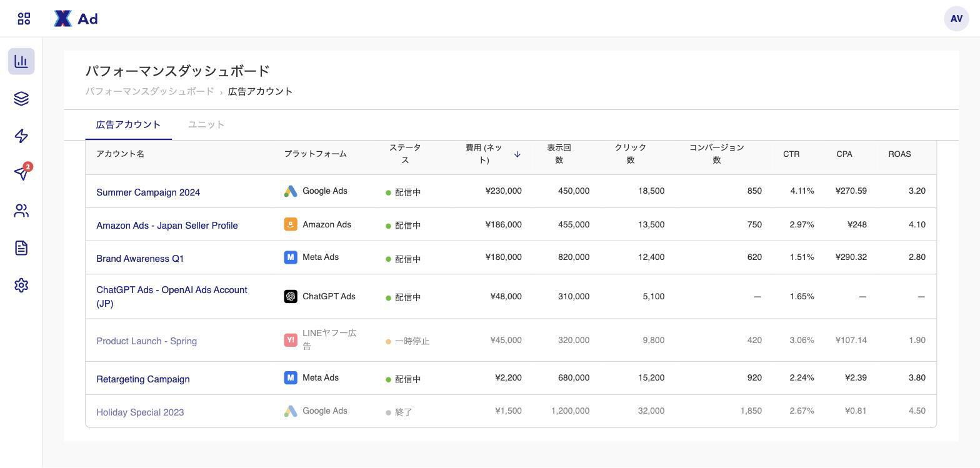Open Summer Campaign 2024 account
980x468 pixels.
click(148, 192)
